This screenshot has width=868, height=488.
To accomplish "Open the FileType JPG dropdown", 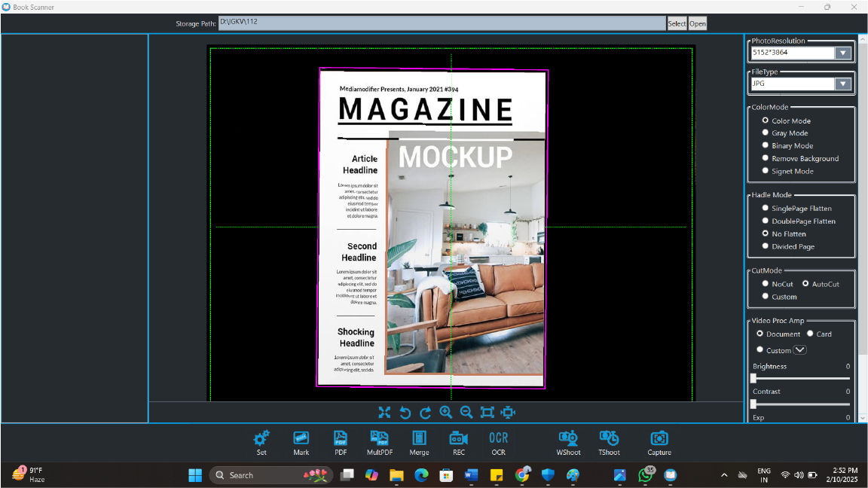I will (x=843, y=84).
